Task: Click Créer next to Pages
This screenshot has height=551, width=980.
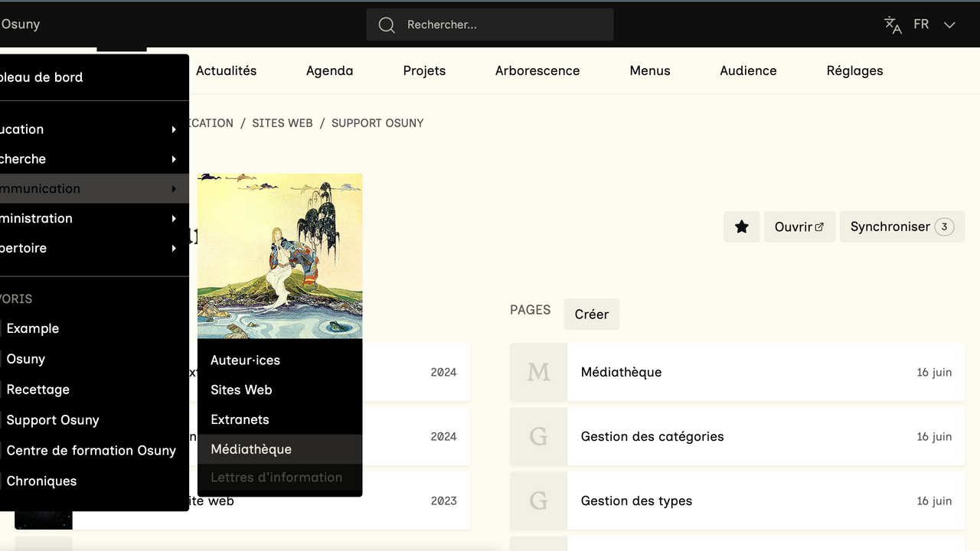Action: 591,315
